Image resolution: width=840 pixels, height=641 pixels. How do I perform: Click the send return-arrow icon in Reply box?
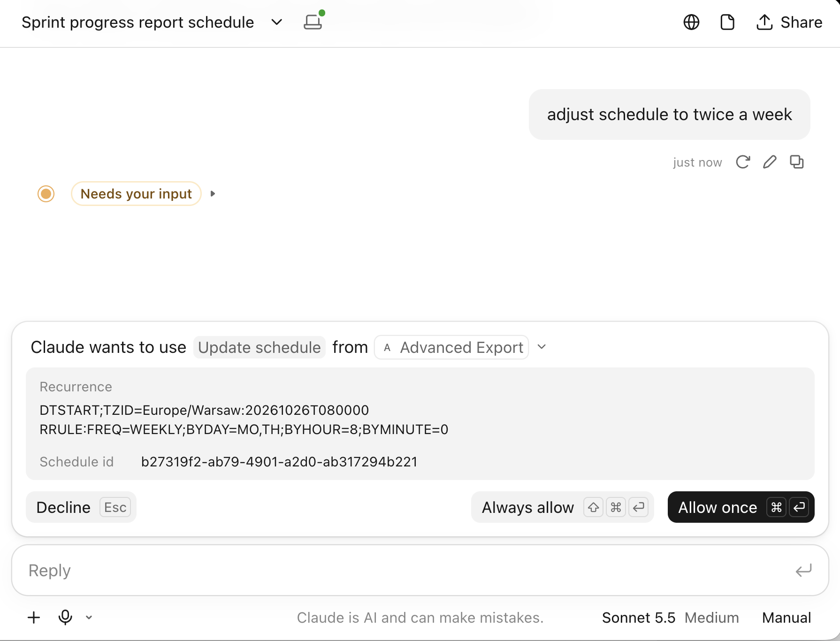(803, 571)
